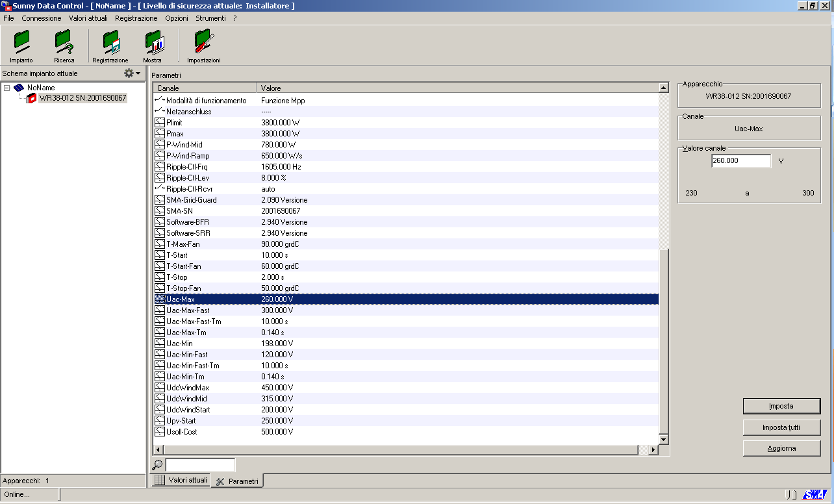Screen dimensions: 834x504
Task: Click the magnifier search icon
Action: (x=157, y=464)
